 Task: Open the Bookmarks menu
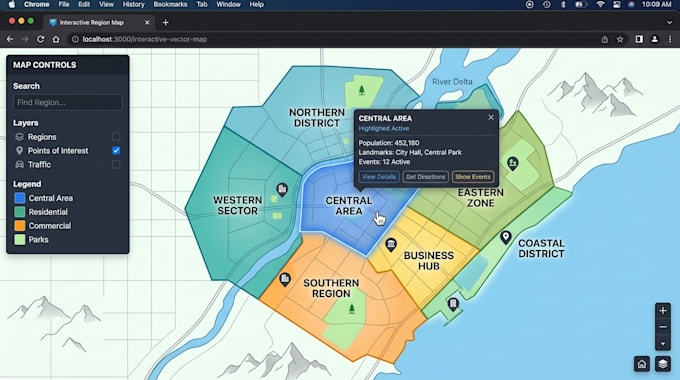(170, 4)
